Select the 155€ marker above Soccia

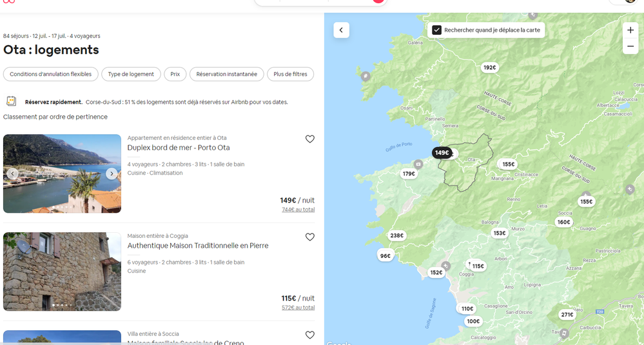(586, 202)
